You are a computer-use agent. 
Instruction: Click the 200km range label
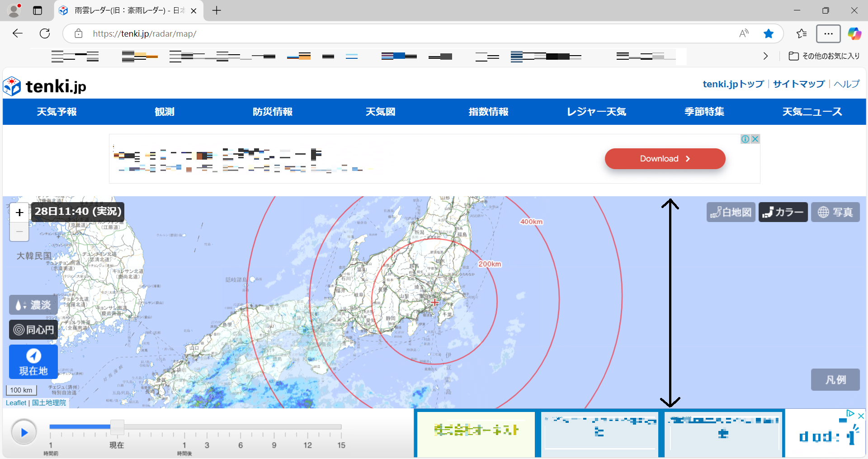point(490,264)
